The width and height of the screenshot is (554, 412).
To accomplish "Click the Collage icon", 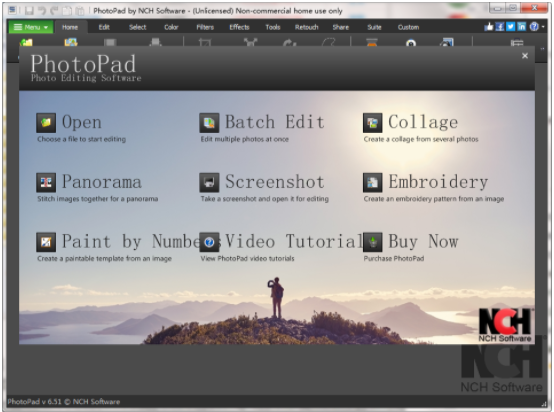I will [x=372, y=123].
